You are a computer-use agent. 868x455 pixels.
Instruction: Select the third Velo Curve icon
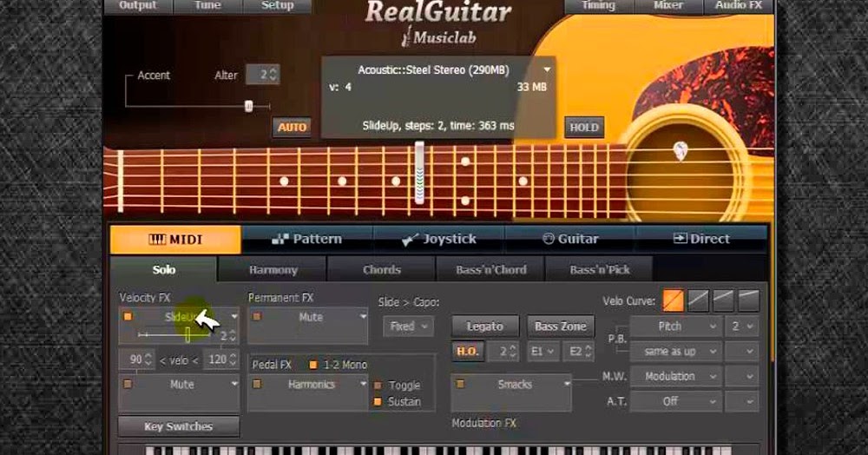point(724,300)
